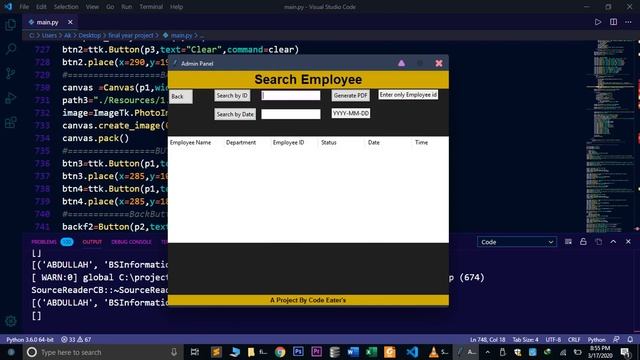Switch to the PROBLEMS panel tab
This screenshot has height=360, width=640.
(x=44, y=242)
